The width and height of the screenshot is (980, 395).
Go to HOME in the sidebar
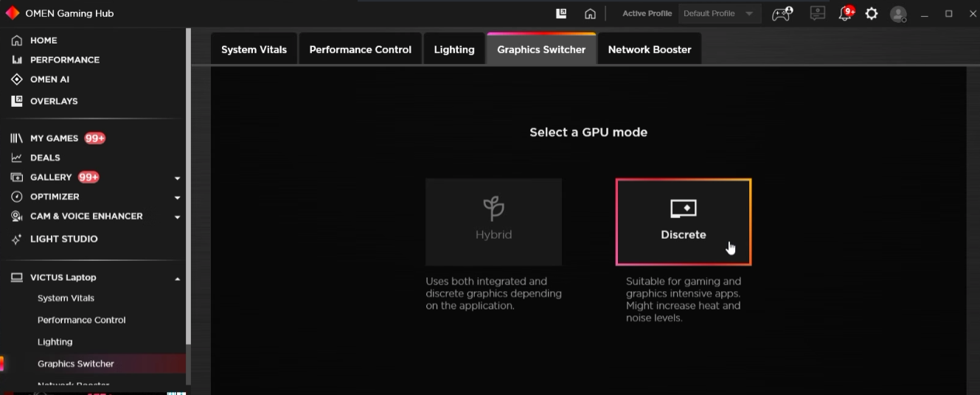coord(44,41)
